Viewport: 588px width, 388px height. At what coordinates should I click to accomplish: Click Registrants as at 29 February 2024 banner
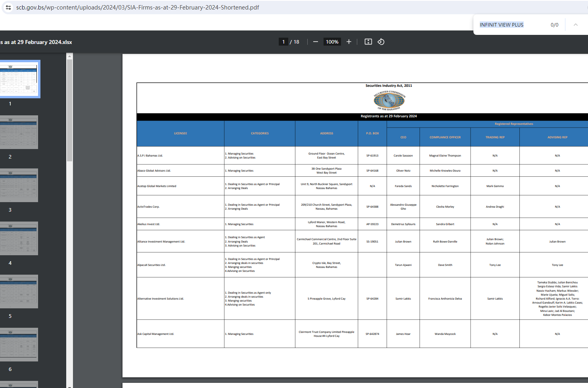[389, 117]
